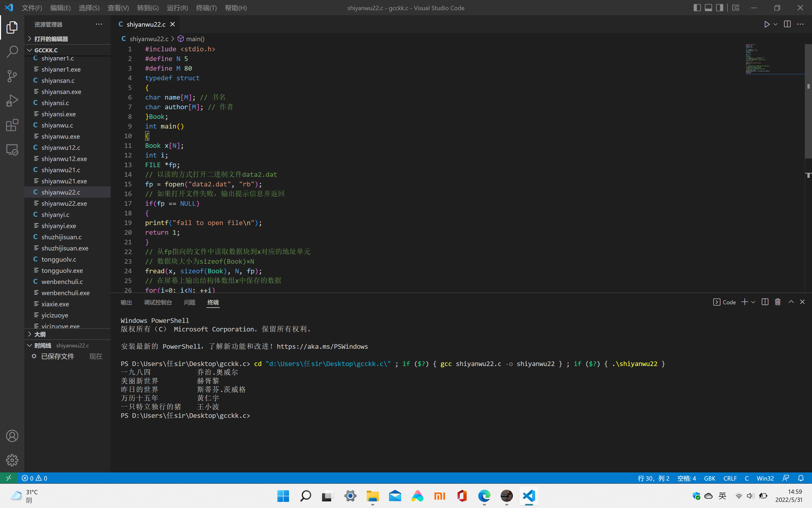Open the taskbar Settings app
The width and height of the screenshot is (812, 508).
click(x=350, y=496)
